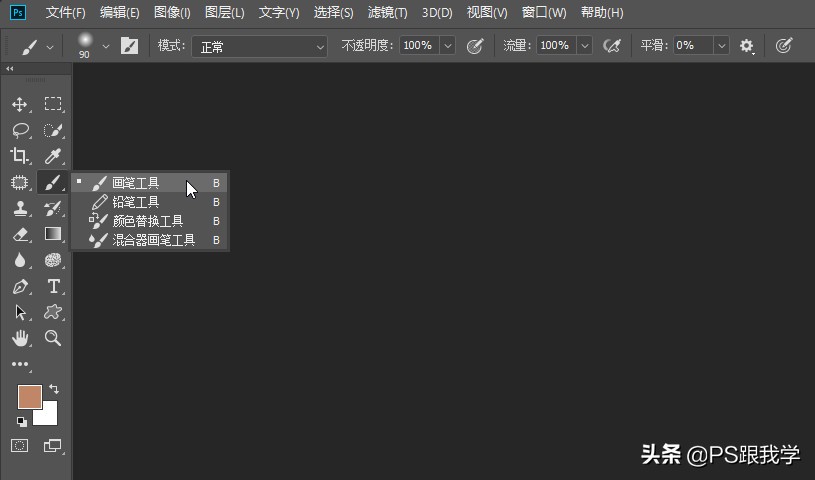Screen dimensions: 815x480
Task: Choose the Zoom magnifier tool
Action: coord(52,338)
